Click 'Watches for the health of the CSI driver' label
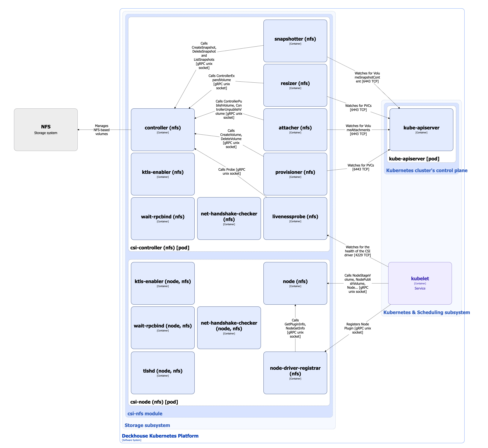Image resolution: width=488 pixels, height=448 pixels. click(x=358, y=251)
